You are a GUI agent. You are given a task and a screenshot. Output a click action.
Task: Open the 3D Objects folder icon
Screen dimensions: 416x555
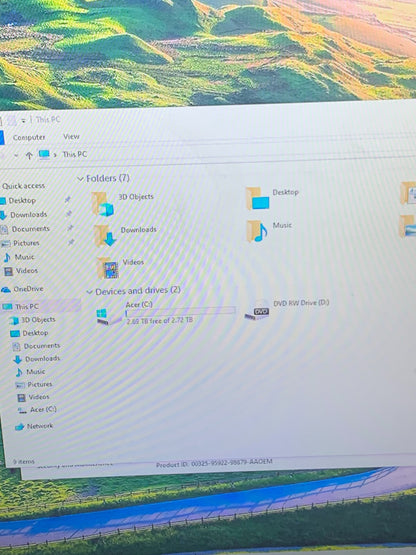tap(103, 204)
